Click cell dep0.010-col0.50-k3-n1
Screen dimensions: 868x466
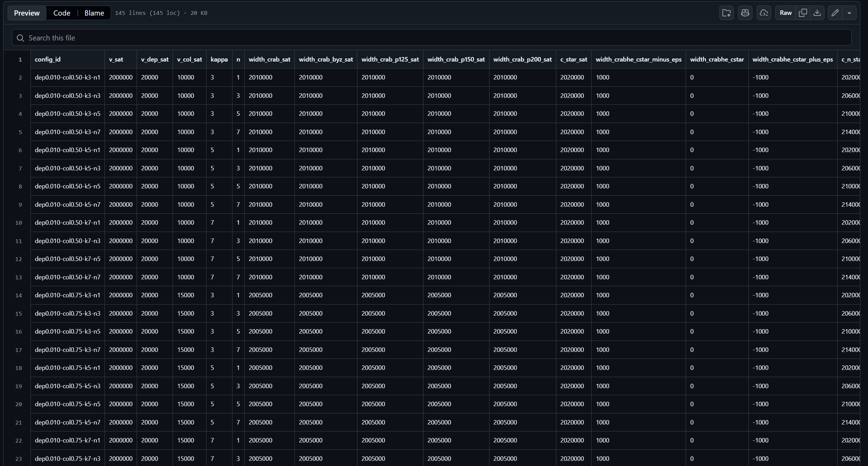[67, 77]
